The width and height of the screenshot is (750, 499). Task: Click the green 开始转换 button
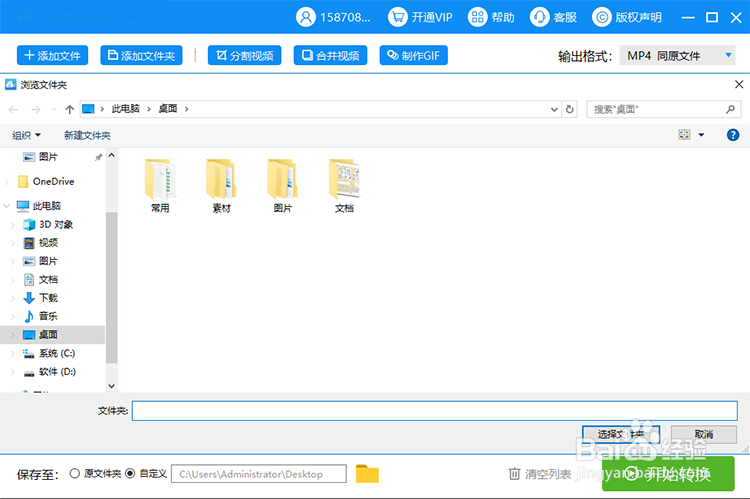pyautogui.click(x=668, y=474)
